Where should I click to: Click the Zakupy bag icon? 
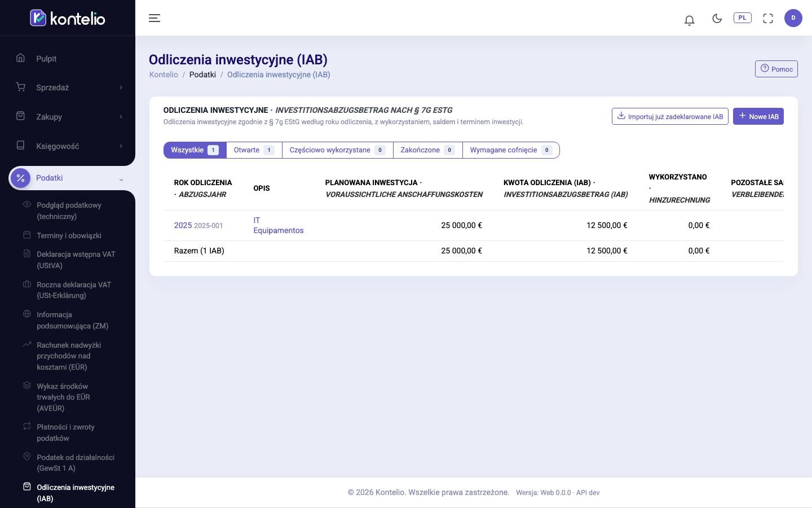point(21,116)
